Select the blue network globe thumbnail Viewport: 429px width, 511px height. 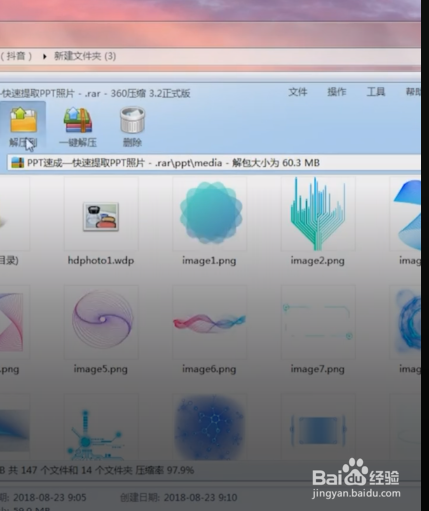210,427
